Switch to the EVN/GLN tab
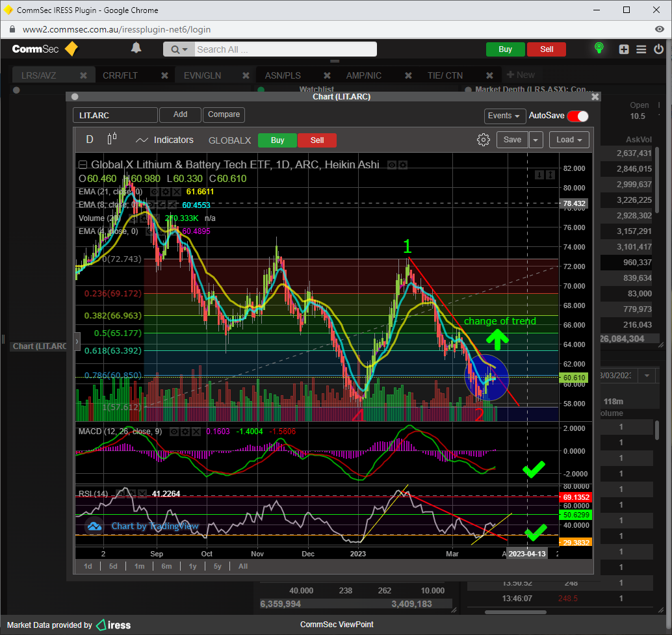The height and width of the screenshot is (635, 672). pyautogui.click(x=202, y=75)
